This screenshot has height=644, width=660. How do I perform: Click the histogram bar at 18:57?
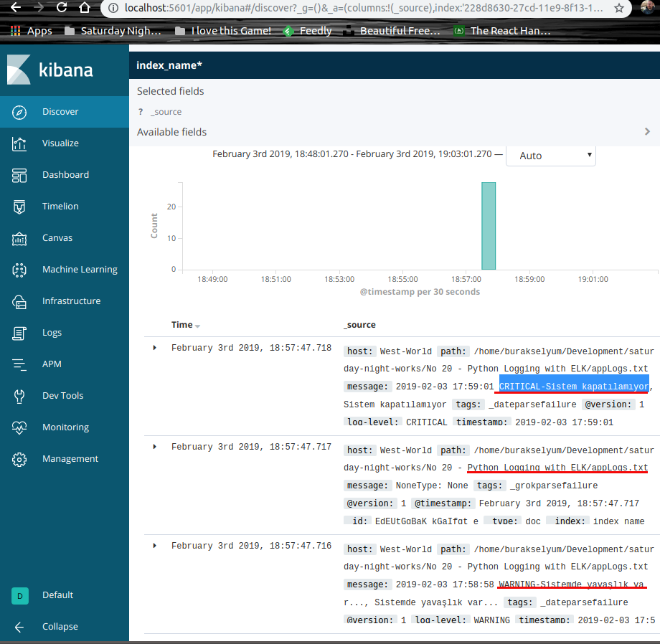point(488,226)
